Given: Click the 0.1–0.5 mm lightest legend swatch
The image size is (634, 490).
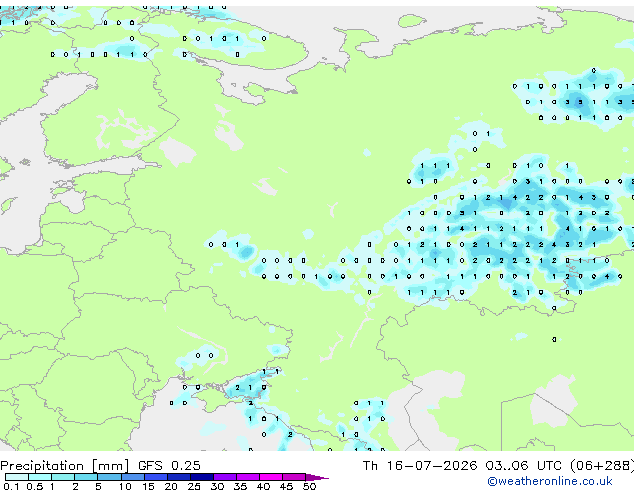Looking at the screenshot, I should (17, 477).
